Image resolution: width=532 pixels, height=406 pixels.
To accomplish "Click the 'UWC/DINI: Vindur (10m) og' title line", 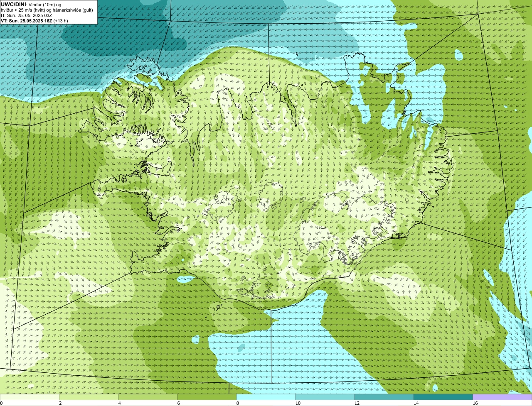I will point(31,4).
